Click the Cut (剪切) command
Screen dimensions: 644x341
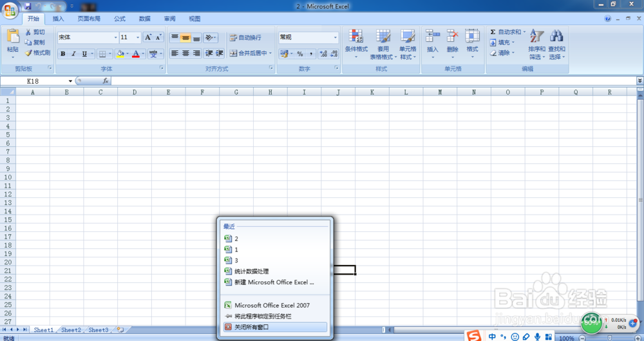click(35, 32)
